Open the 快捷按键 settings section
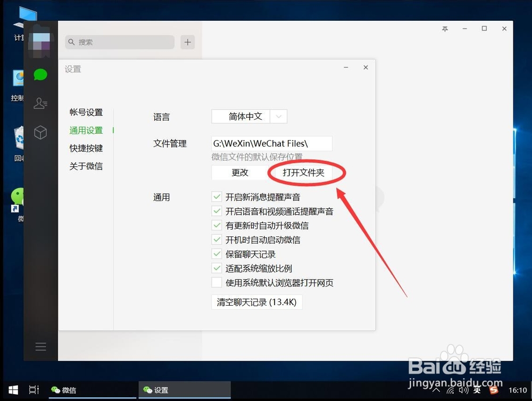The image size is (532, 401). 88,148
